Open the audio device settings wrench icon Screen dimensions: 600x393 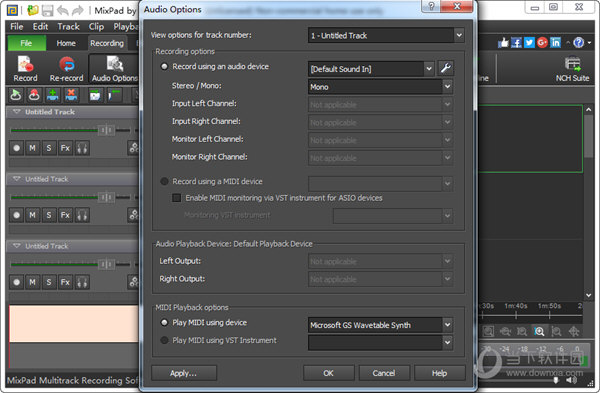[x=445, y=68]
